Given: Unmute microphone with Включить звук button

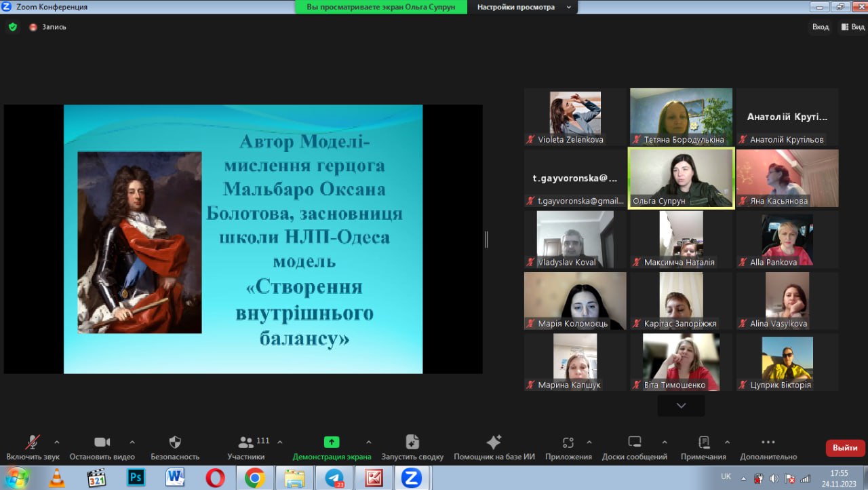Looking at the screenshot, I should (x=33, y=442).
